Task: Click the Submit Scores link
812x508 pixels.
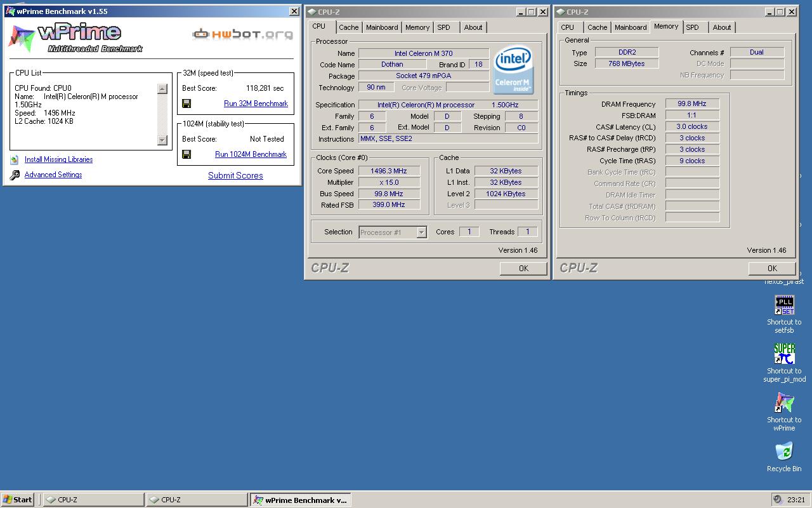Action: coord(235,176)
